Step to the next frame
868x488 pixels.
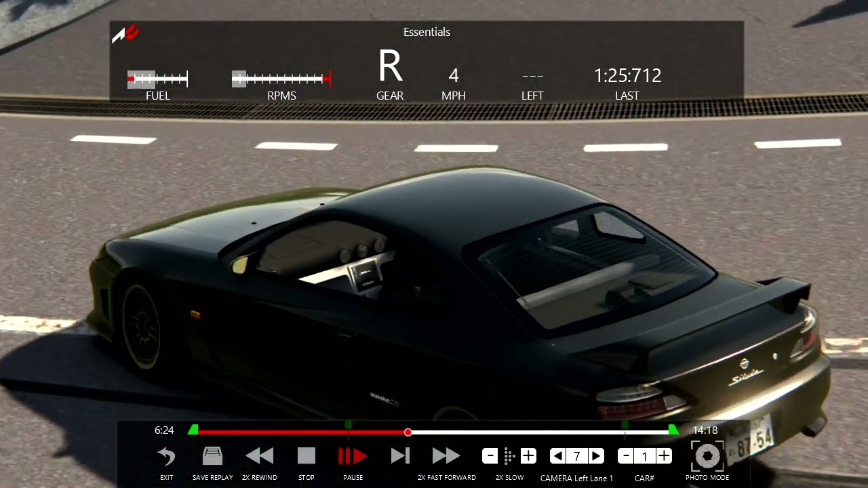coord(400,455)
